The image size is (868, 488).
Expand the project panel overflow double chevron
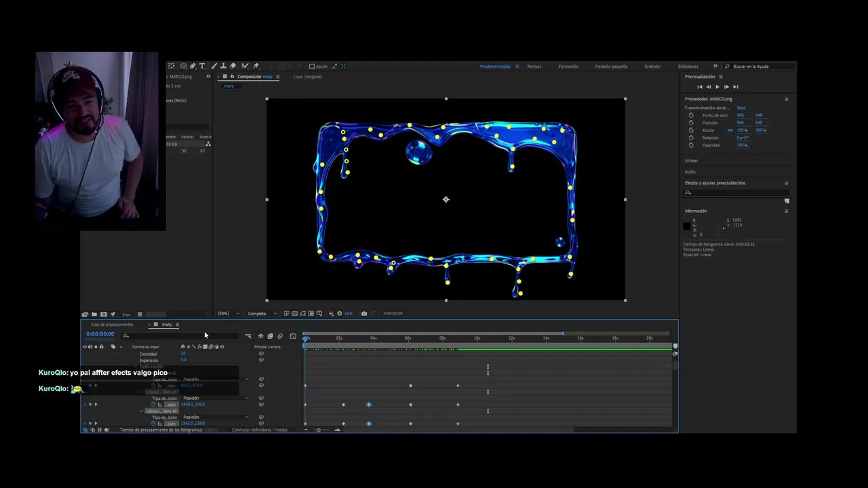point(208,77)
